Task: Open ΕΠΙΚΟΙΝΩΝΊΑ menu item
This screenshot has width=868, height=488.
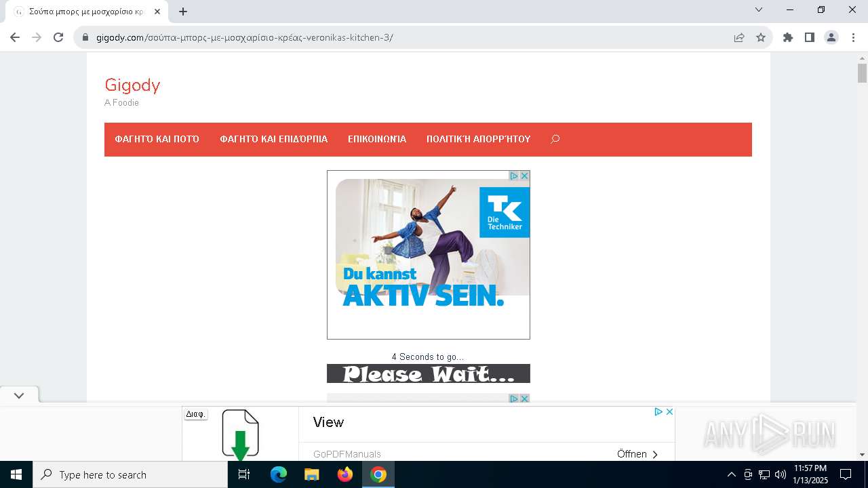Action: [377, 139]
